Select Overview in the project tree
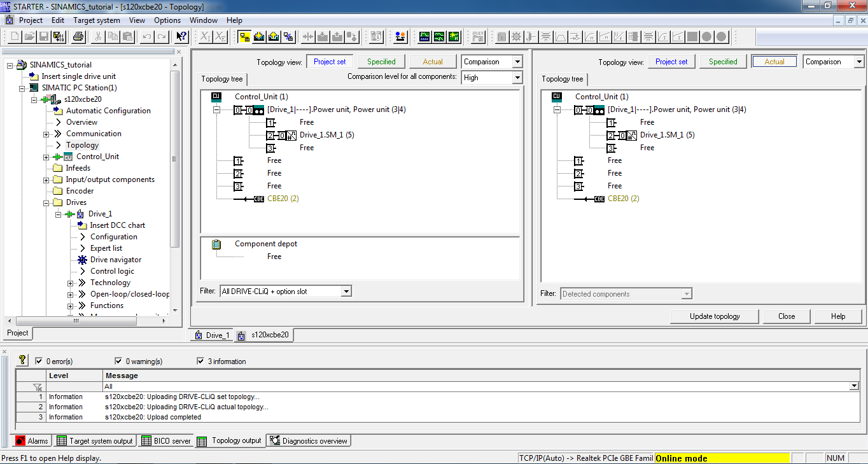Viewport: 868px width, 464px height. point(82,122)
